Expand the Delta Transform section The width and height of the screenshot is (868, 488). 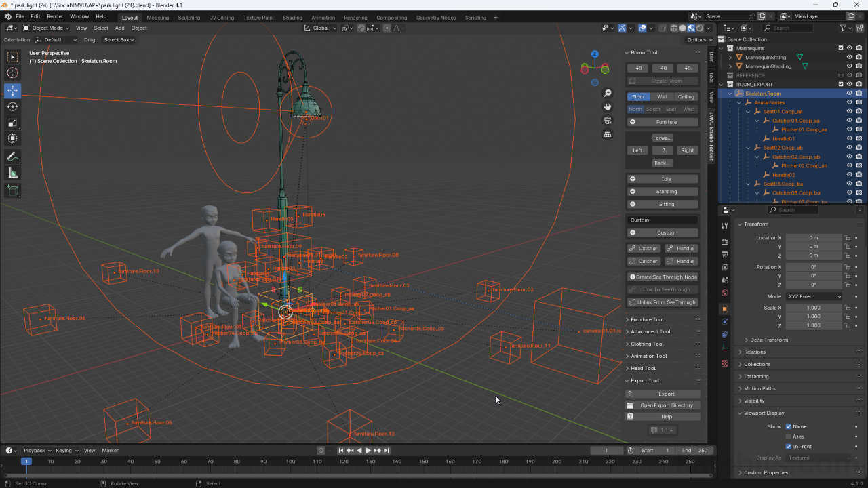(x=769, y=340)
